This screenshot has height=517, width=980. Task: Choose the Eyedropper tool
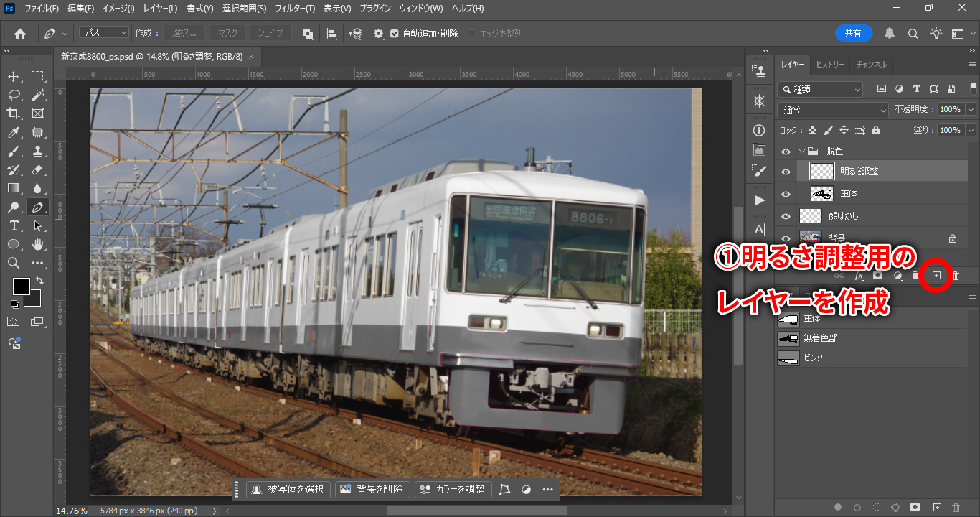pos(14,132)
